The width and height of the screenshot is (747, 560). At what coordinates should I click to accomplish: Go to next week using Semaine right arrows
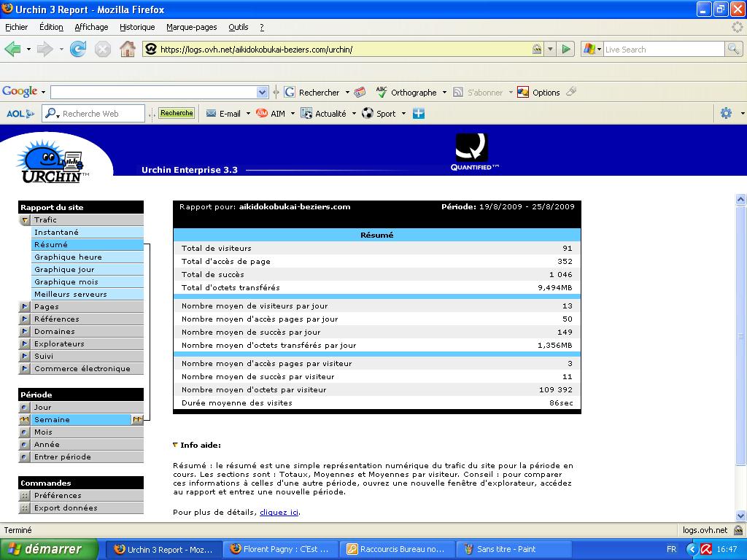pos(137,419)
